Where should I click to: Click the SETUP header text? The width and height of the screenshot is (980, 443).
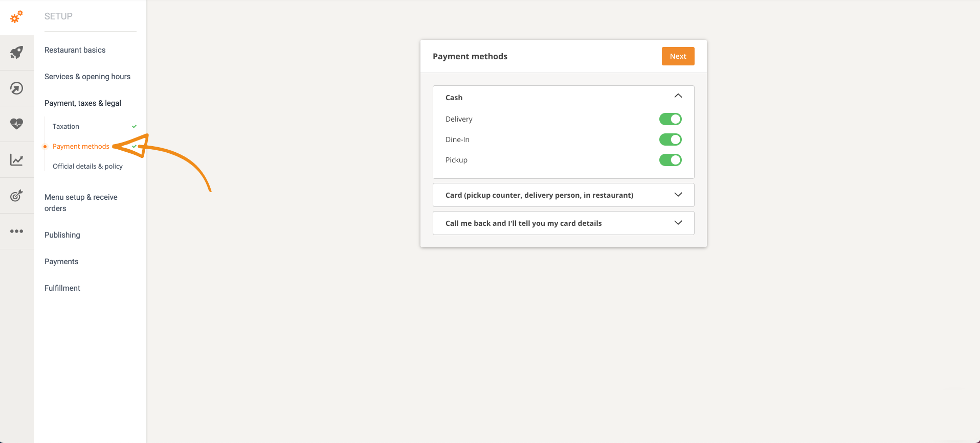(58, 16)
